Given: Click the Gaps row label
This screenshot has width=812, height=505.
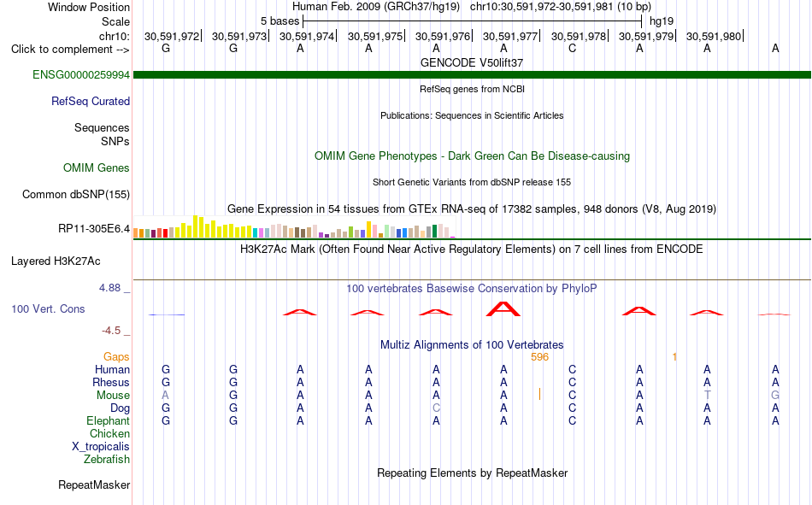Looking at the screenshot, I should (116, 356).
